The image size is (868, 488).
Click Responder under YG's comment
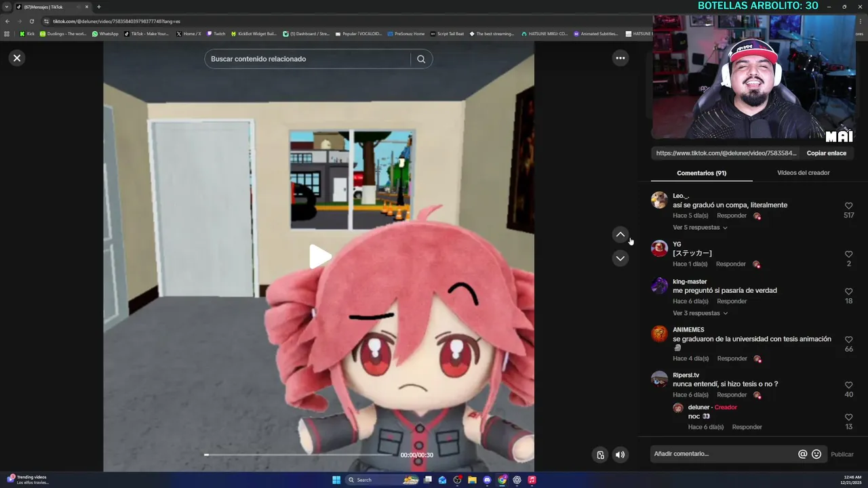click(x=730, y=264)
